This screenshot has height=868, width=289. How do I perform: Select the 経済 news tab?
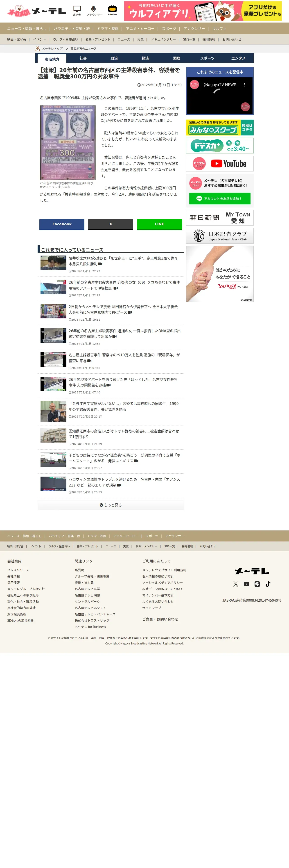(145, 58)
